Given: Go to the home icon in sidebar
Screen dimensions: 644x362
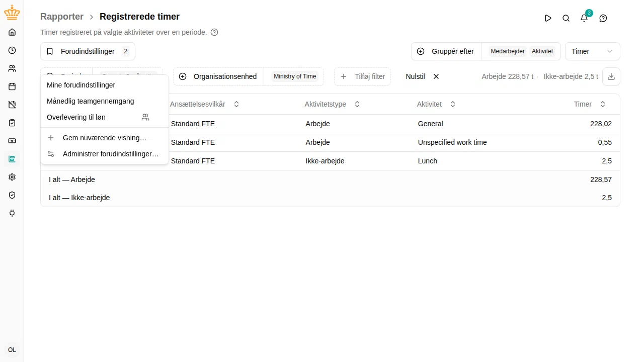Looking at the screenshot, I should click(x=12, y=32).
